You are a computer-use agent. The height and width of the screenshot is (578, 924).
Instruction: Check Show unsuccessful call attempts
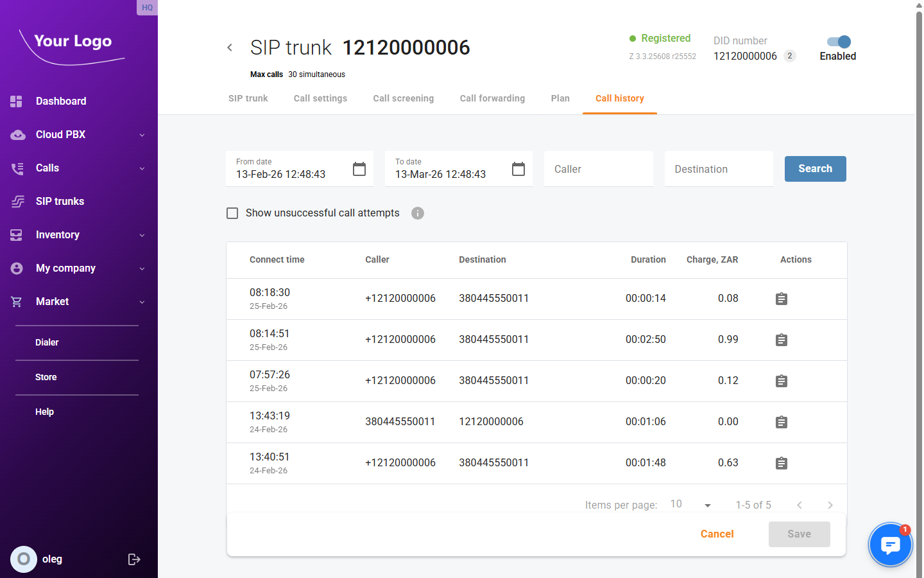click(232, 213)
